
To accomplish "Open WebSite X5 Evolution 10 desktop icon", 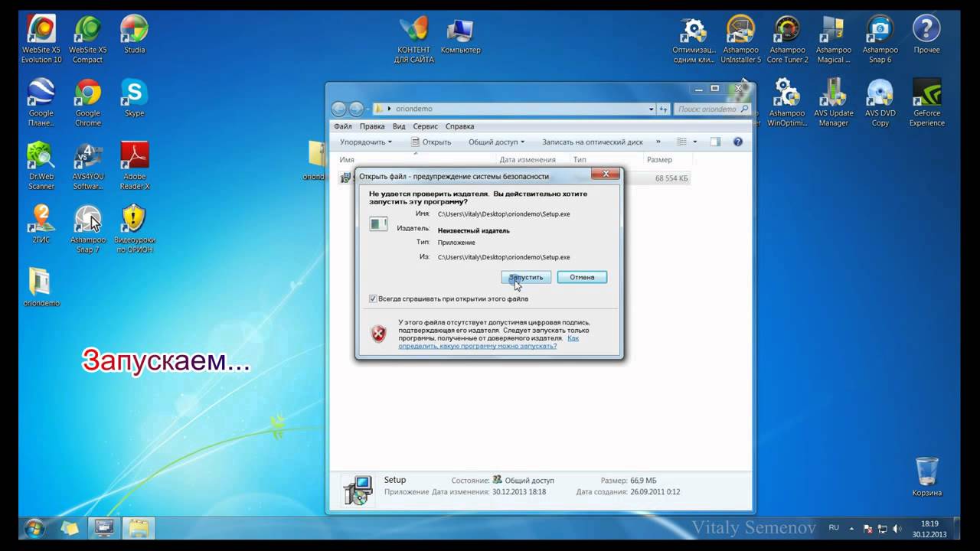I will (41, 39).
